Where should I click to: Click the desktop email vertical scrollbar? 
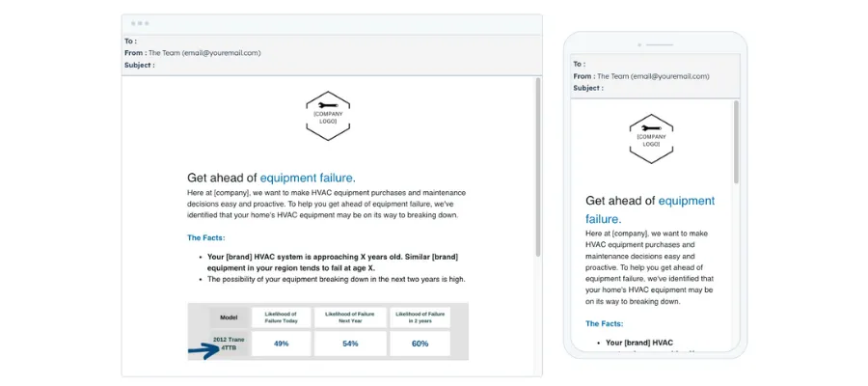click(537, 167)
